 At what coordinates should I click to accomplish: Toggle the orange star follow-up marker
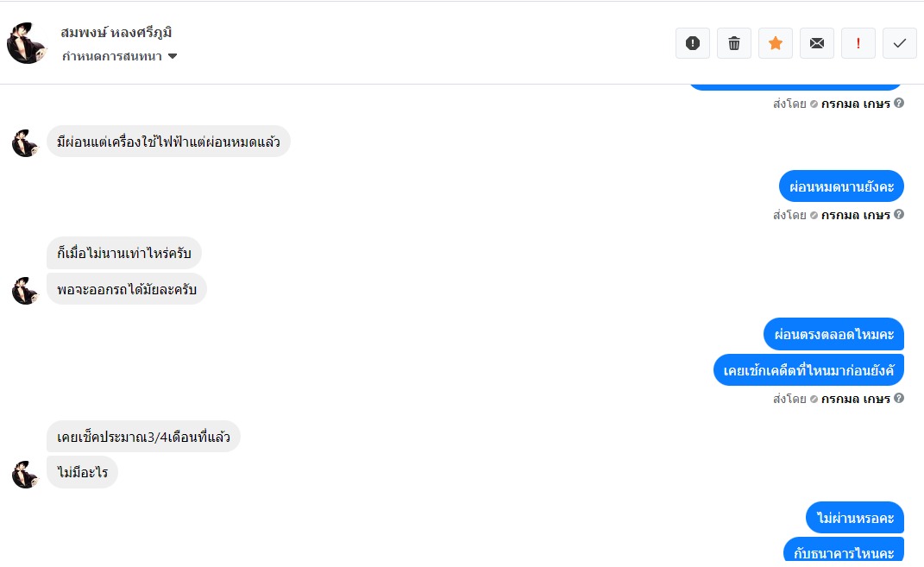coord(775,43)
